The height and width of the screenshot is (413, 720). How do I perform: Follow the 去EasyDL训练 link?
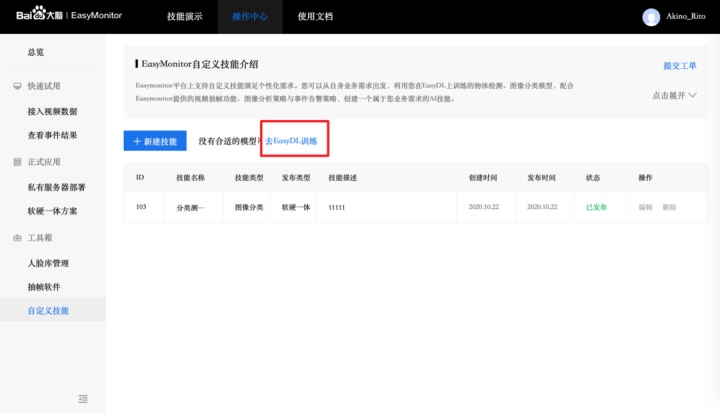coord(291,141)
